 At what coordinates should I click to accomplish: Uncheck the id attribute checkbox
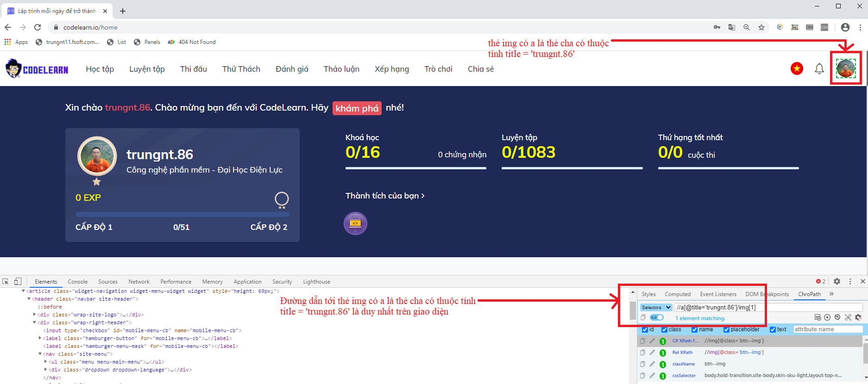pos(645,329)
